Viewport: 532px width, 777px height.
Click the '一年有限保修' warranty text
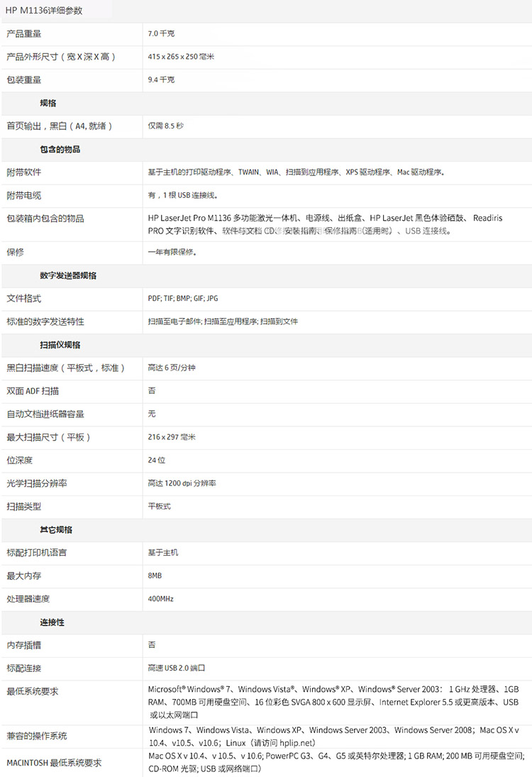point(173,252)
